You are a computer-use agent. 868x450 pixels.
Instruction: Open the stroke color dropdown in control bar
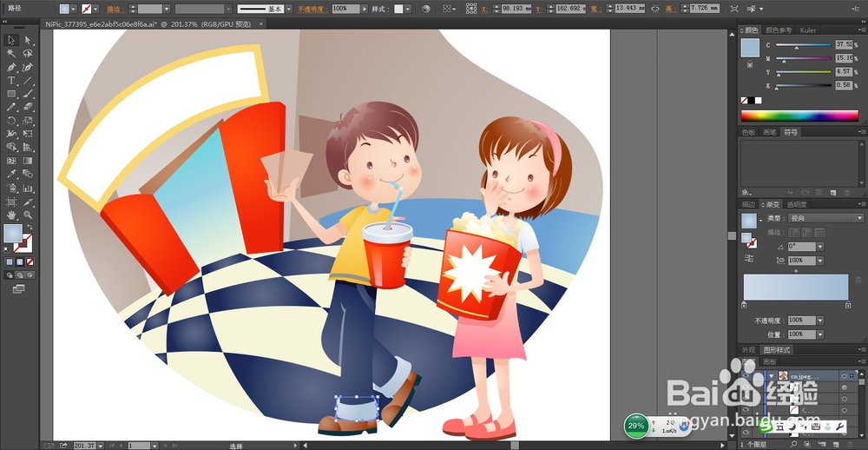[x=95, y=9]
